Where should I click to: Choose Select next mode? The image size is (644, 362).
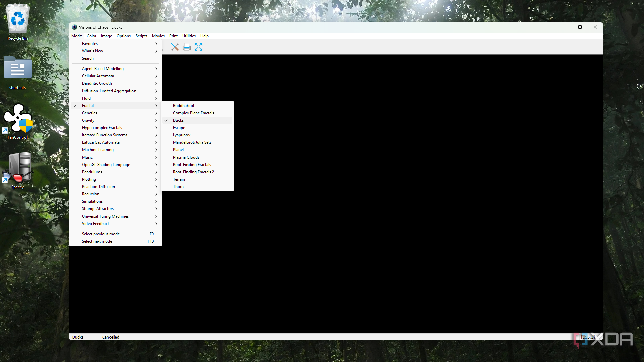click(116, 241)
